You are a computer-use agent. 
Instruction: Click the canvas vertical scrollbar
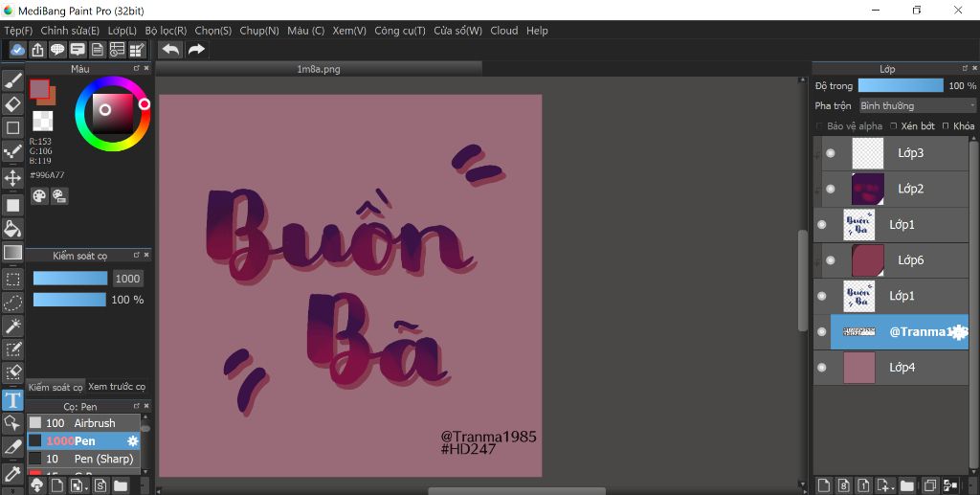point(803,280)
